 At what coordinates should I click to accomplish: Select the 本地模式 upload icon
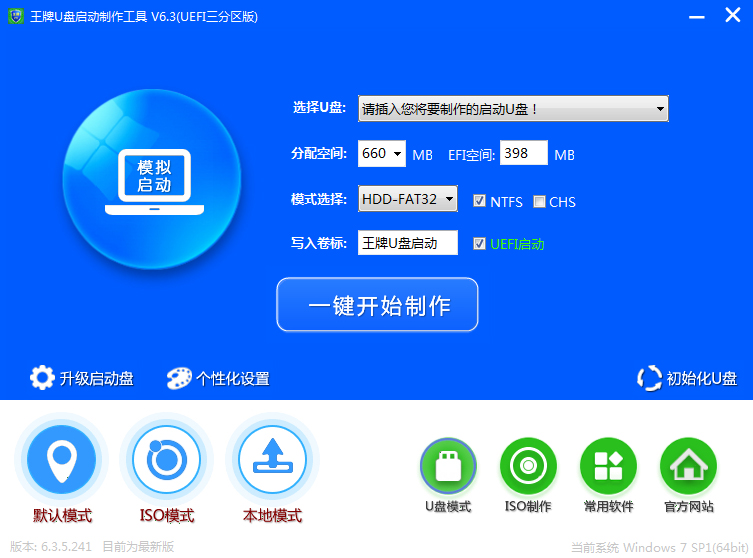click(x=272, y=460)
